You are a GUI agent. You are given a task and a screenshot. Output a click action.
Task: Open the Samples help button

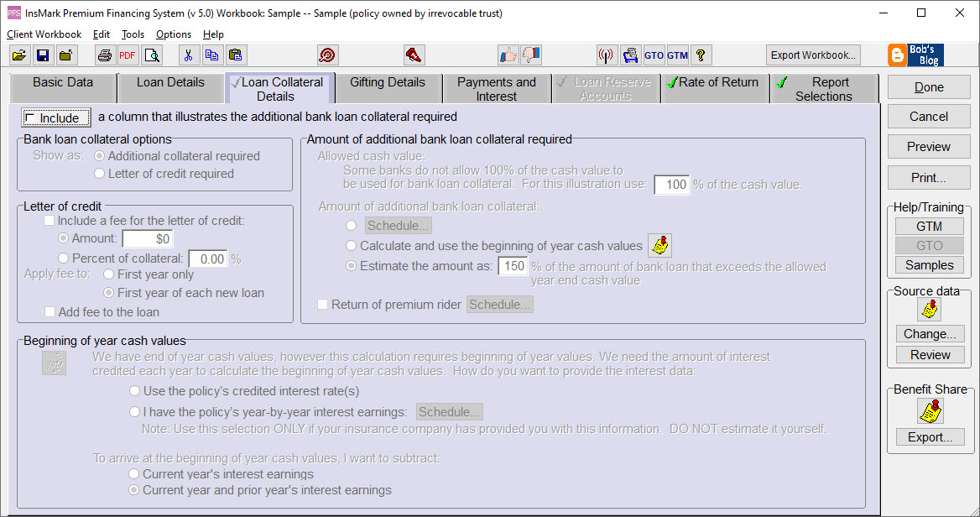point(929,264)
